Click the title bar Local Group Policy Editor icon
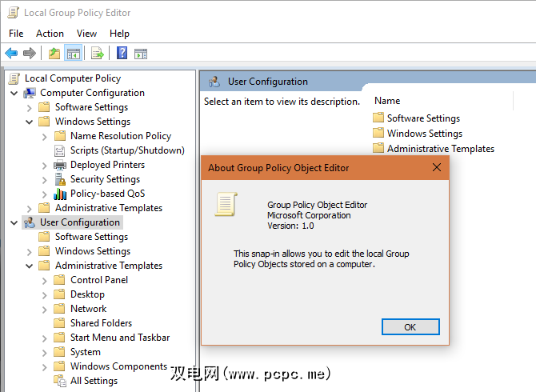Image resolution: width=536 pixels, height=392 pixels. 14,13
